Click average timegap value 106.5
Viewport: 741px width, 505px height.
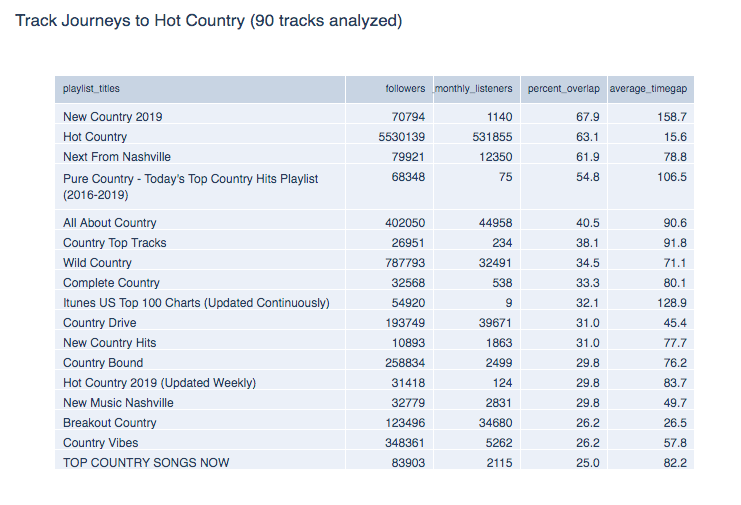(x=672, y=177)
